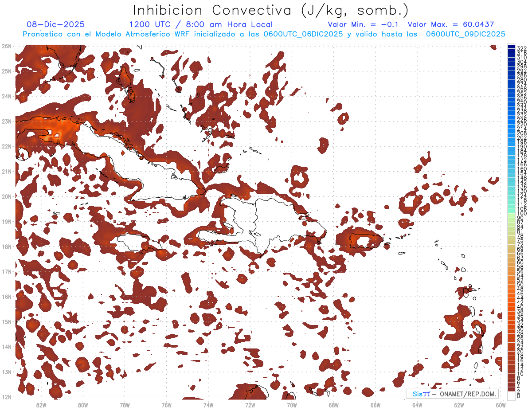Click the 64W longitude label
This screenshot has width=532, height=411.
(x=417, y=405)
